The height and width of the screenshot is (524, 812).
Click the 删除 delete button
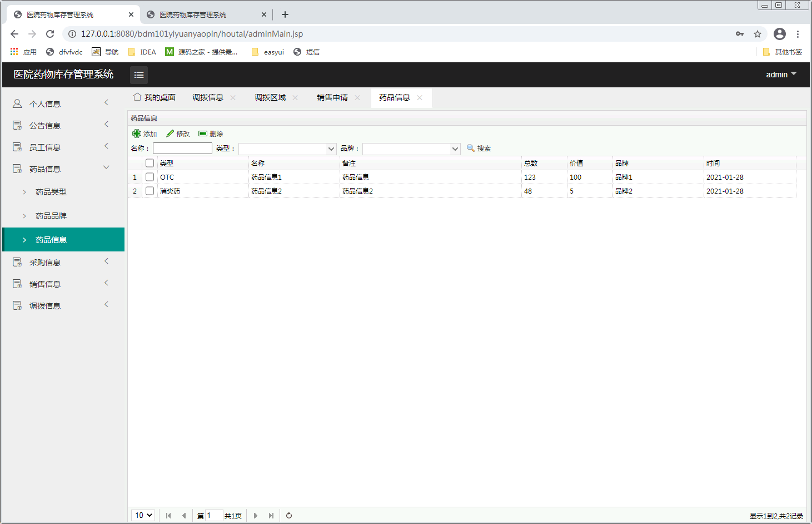(x=211, y=134)
